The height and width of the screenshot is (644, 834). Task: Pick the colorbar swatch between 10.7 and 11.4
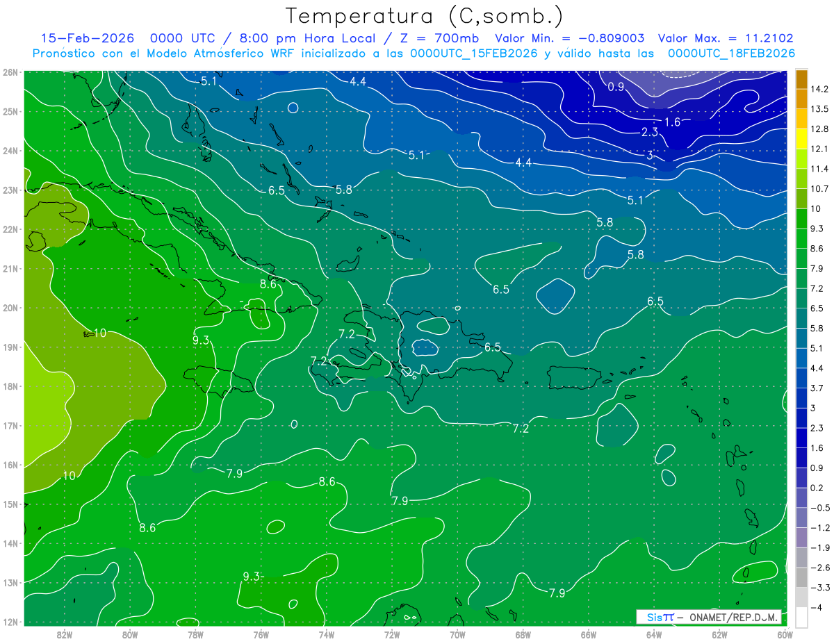(801, 179)
